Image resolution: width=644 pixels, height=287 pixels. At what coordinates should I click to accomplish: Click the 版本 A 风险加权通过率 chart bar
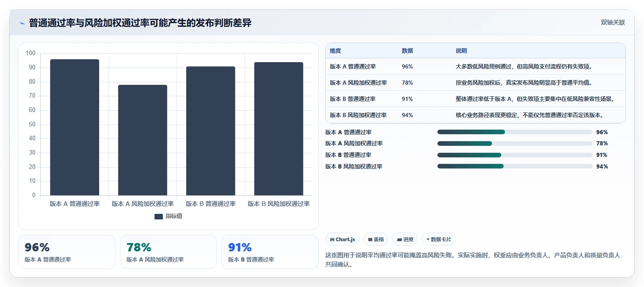143,140
